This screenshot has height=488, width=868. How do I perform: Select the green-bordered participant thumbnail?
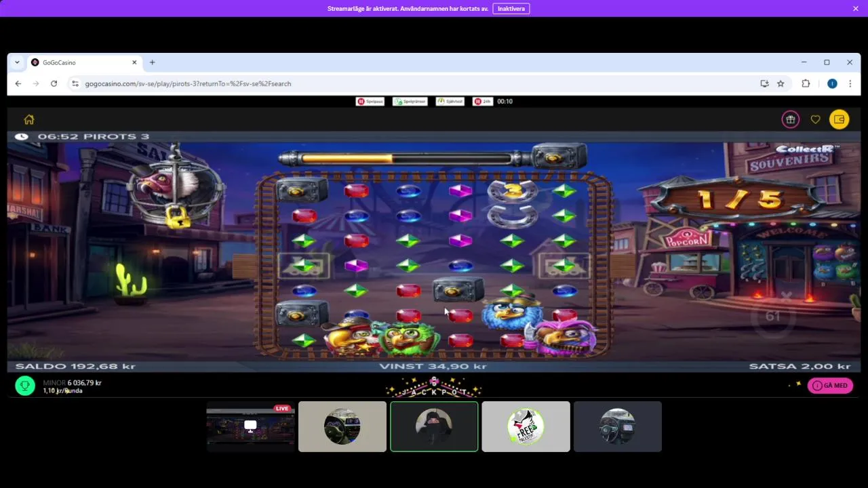434,426
